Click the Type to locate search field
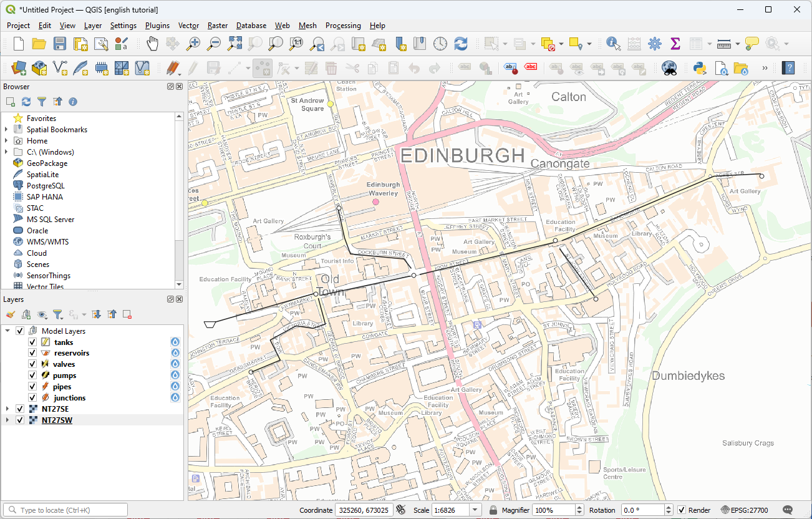 [x=69, y=510]
